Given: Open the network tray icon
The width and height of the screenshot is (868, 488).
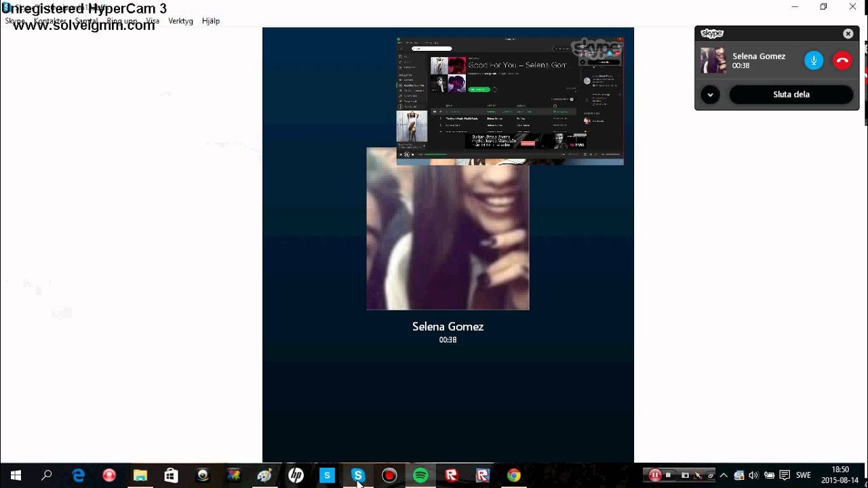Looking at the screenshot, I should 739,475.
